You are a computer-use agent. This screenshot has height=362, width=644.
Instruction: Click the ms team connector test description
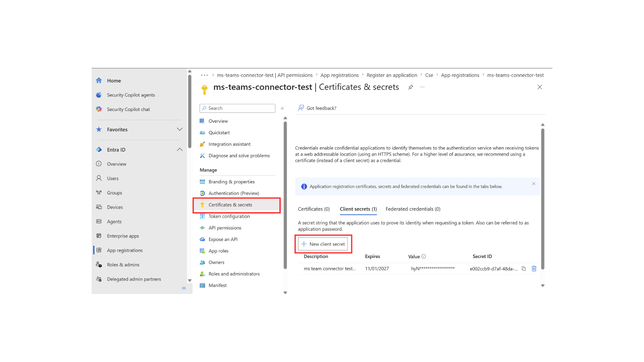point(330,268)
